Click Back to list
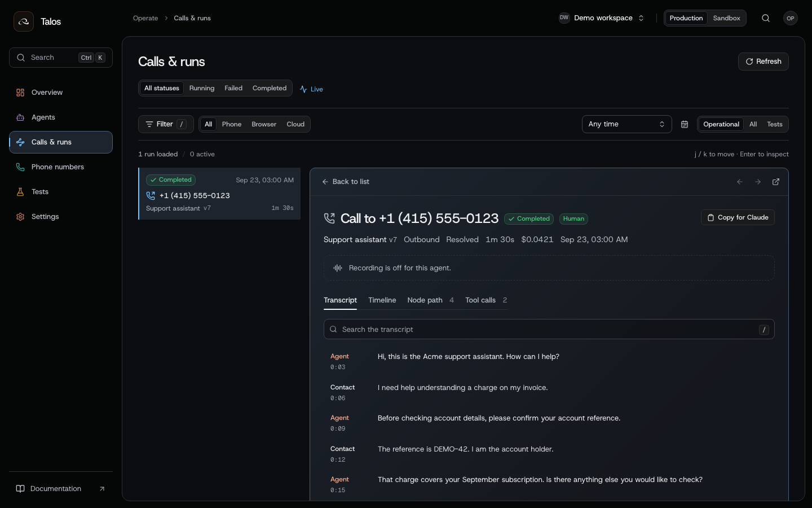The image size is (812, 508). 346,182
